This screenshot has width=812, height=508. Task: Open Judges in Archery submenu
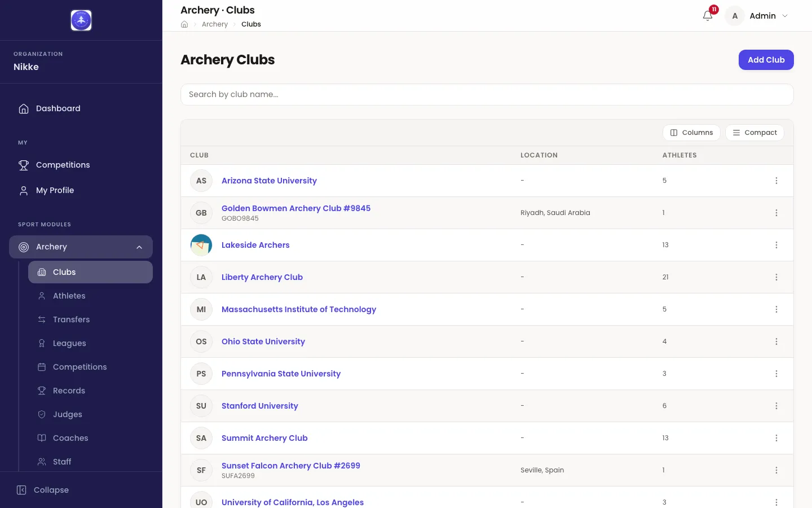pos(90,414)
